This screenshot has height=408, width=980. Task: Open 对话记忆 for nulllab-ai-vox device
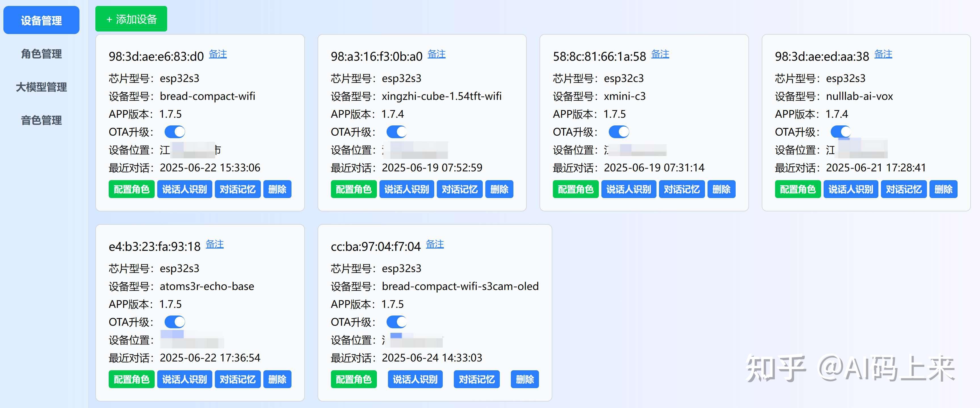click(x=904, y=189)
